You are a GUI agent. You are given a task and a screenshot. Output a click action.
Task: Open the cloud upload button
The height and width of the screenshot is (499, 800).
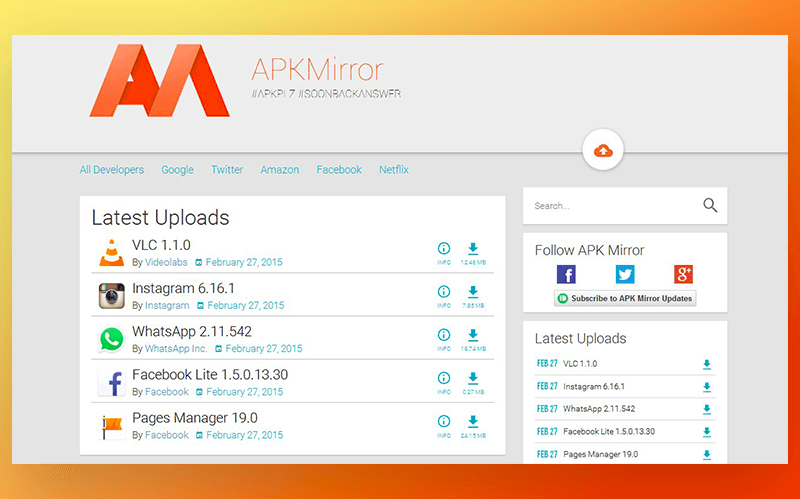(x=603, y=150)
